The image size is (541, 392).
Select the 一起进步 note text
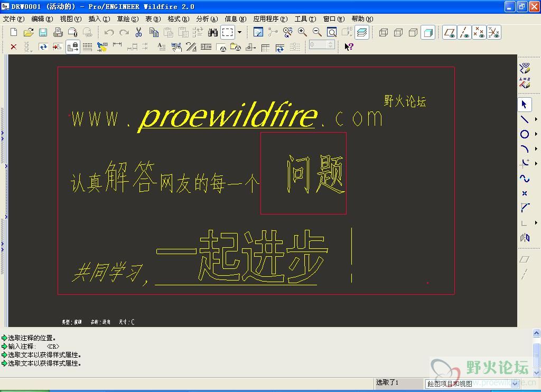(241, 256)
